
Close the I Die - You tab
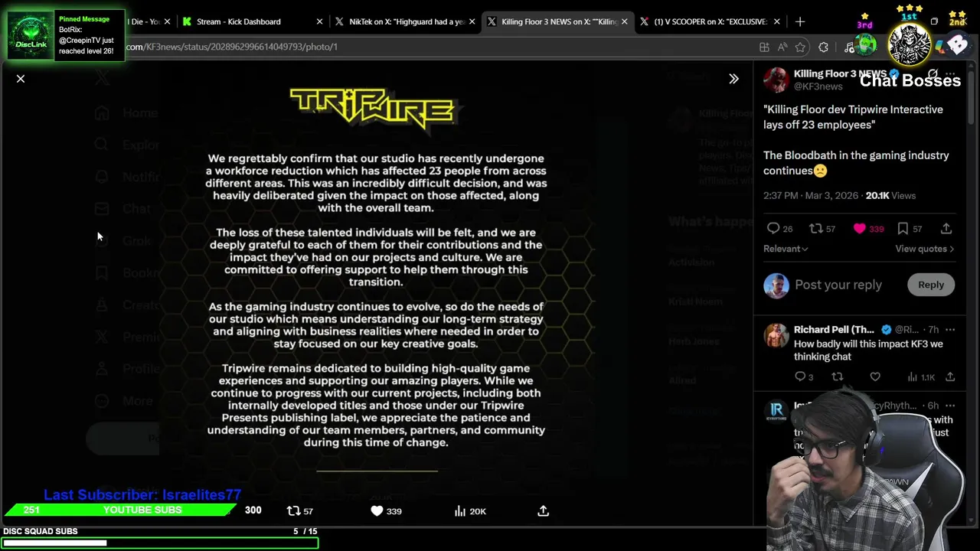(167, 21)
